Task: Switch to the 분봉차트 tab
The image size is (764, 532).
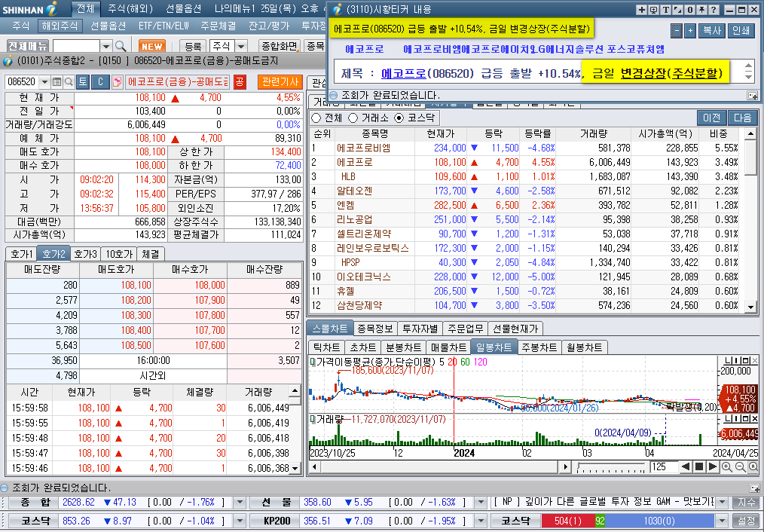Action: (x=403, y=347)
